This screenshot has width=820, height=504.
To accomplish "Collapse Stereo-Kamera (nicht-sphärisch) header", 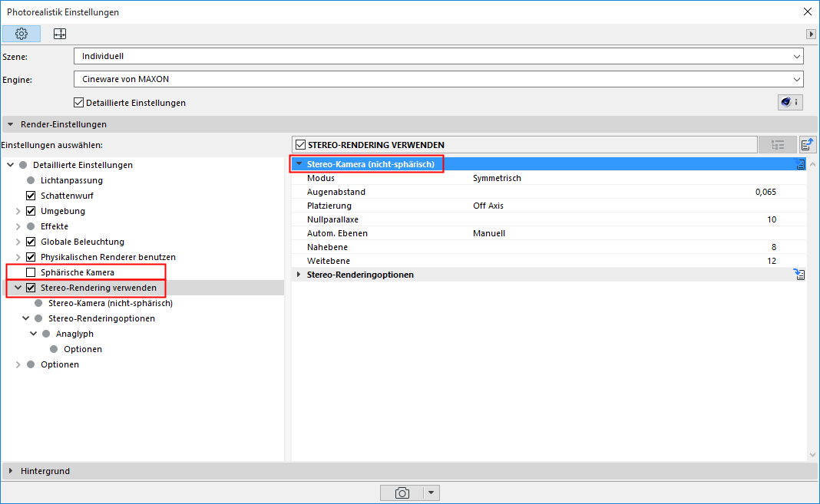I will coord(299,164).
